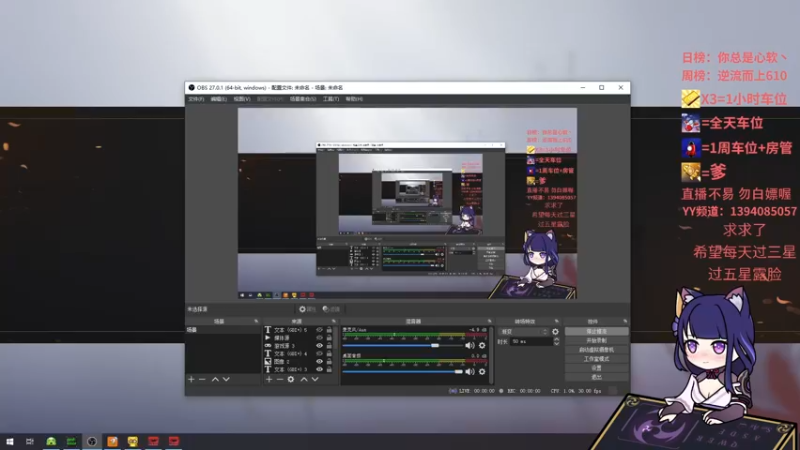Mute the desktop audio speaker icon

click(470, 371)
